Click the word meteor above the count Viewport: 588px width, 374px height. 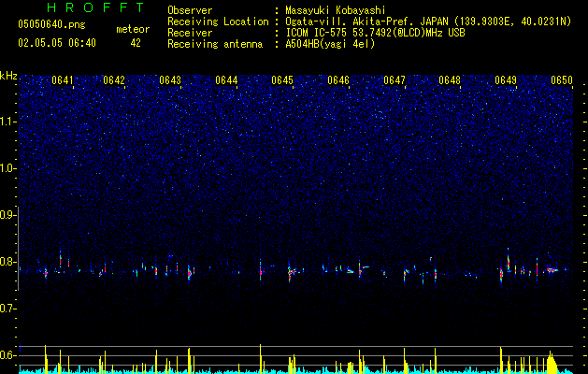point(133,29)
